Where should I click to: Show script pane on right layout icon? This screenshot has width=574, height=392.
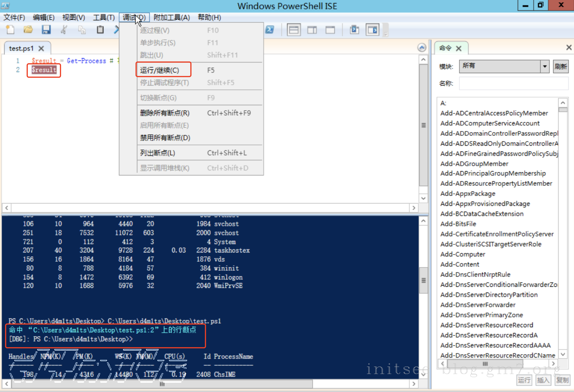point(312,30)
